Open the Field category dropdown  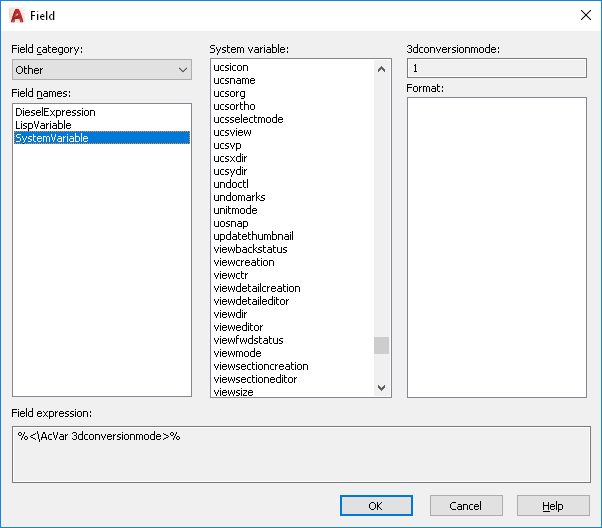coord(101,70)
